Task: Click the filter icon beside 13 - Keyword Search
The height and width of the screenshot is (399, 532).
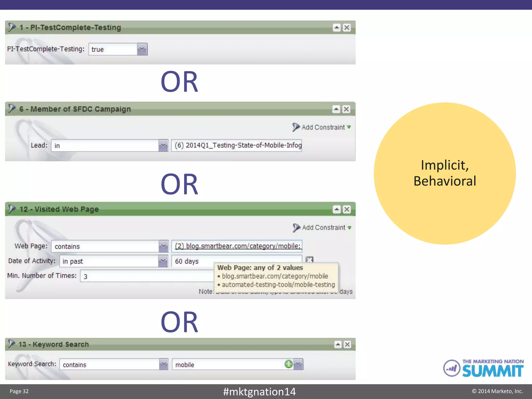Action: point(11,344)
